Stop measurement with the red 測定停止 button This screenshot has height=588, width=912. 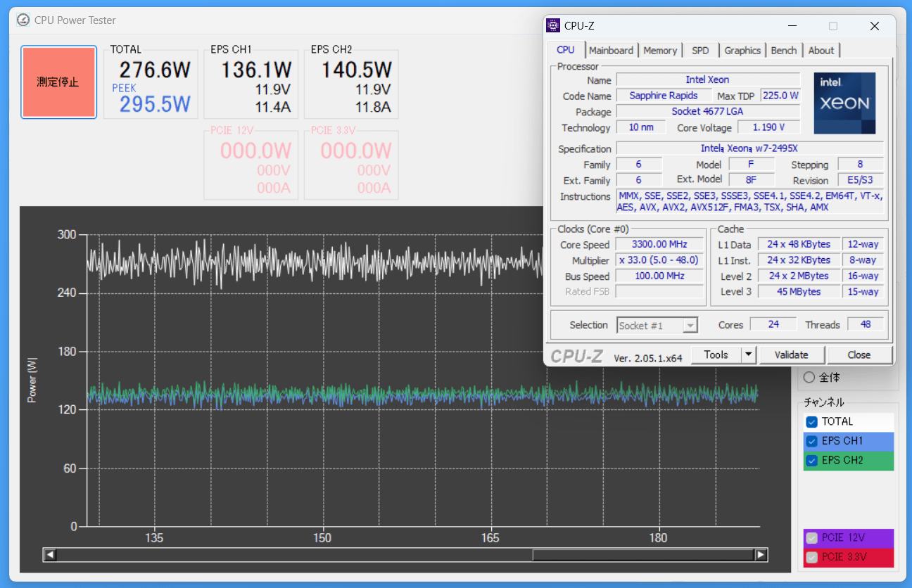tap(58, 82)
